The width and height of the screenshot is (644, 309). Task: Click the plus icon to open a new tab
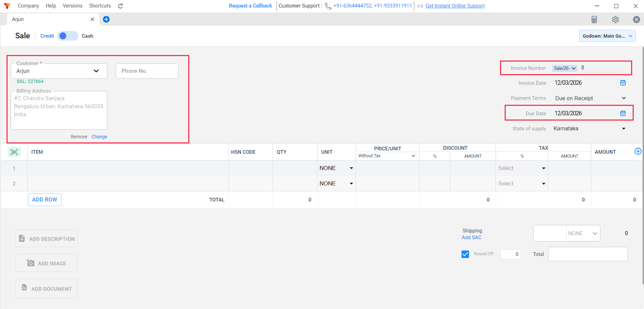(106, 19)
